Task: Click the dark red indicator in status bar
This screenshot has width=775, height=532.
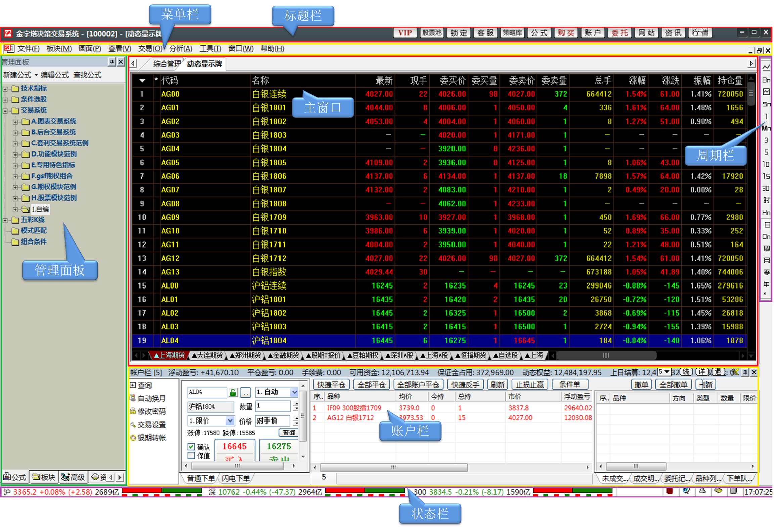Action: [x=670, y=491]
